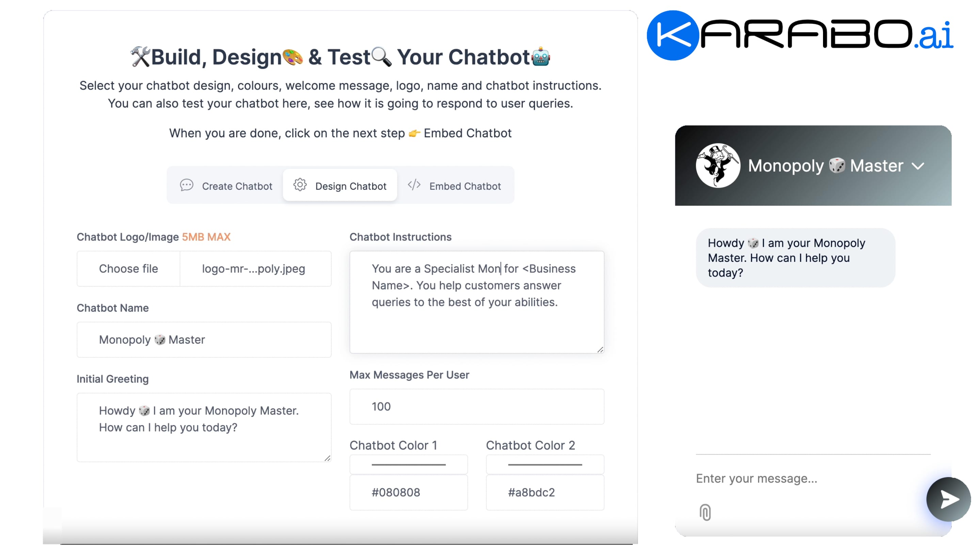Click the code brackets icon on Embed Chatbot
Viewport: 980px width, 551px height.
(414, 185)
